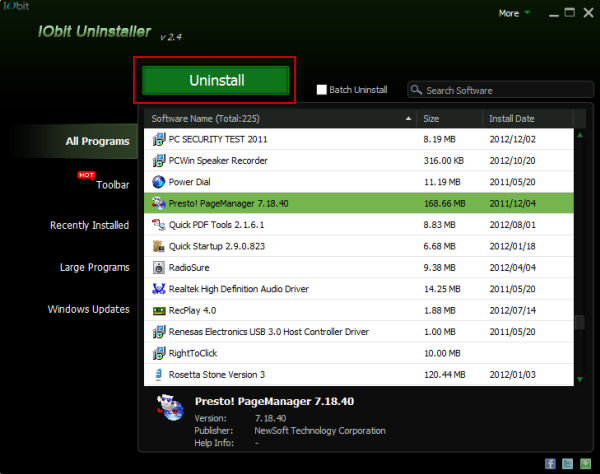
Task: Go to the Windows Updates section
Action: point(88,309)
